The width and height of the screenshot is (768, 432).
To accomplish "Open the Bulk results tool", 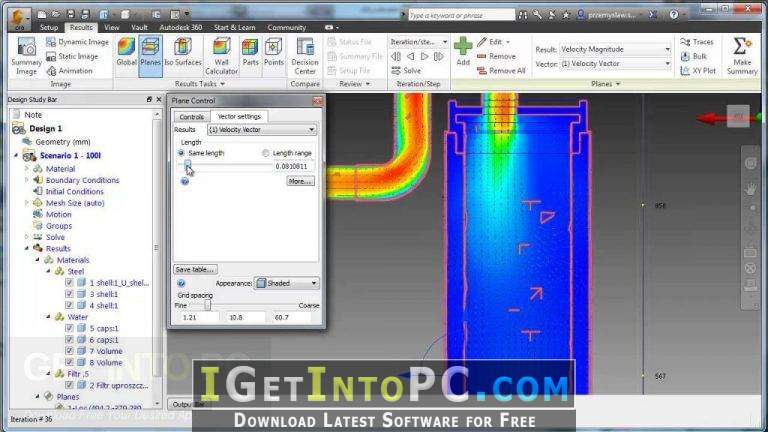I will tap(694, 56).
